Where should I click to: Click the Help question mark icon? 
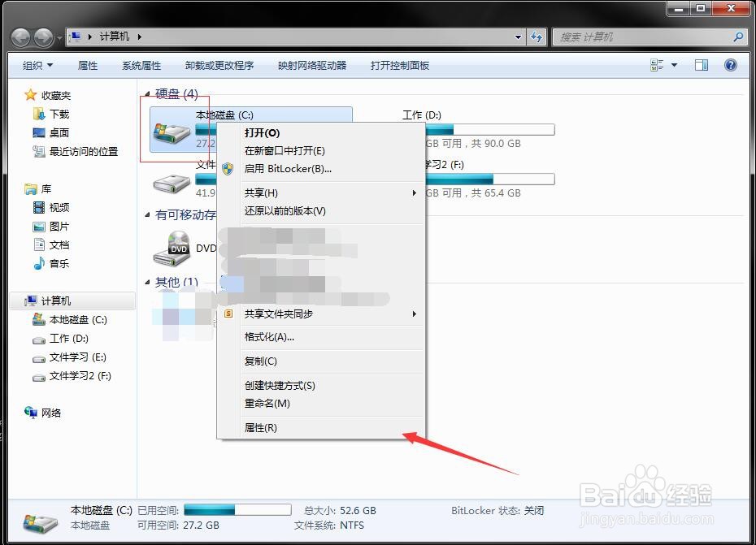pos(731,64)
